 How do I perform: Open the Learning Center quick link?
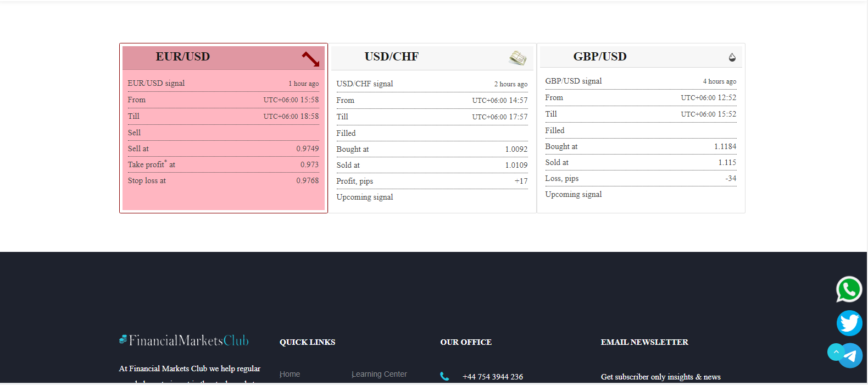pos(380,374)
